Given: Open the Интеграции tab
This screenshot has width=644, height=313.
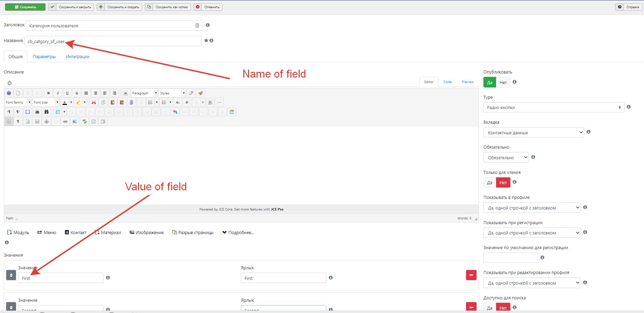Looking at the screenshot, I should click(x=78, y=57).
